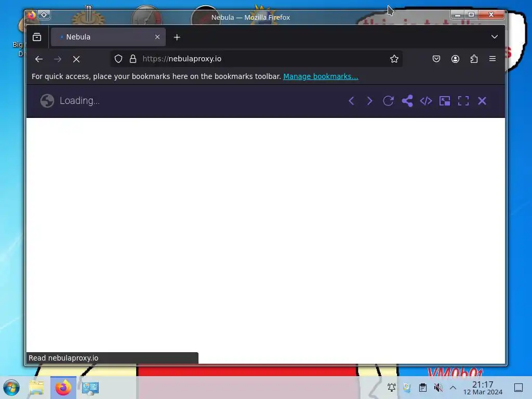Close the Nebula proxy frame

(x=482, y=101)
